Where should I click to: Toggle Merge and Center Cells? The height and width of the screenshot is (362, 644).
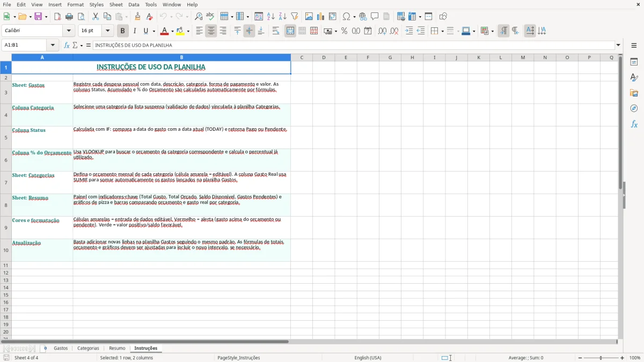tap(290, 31)
